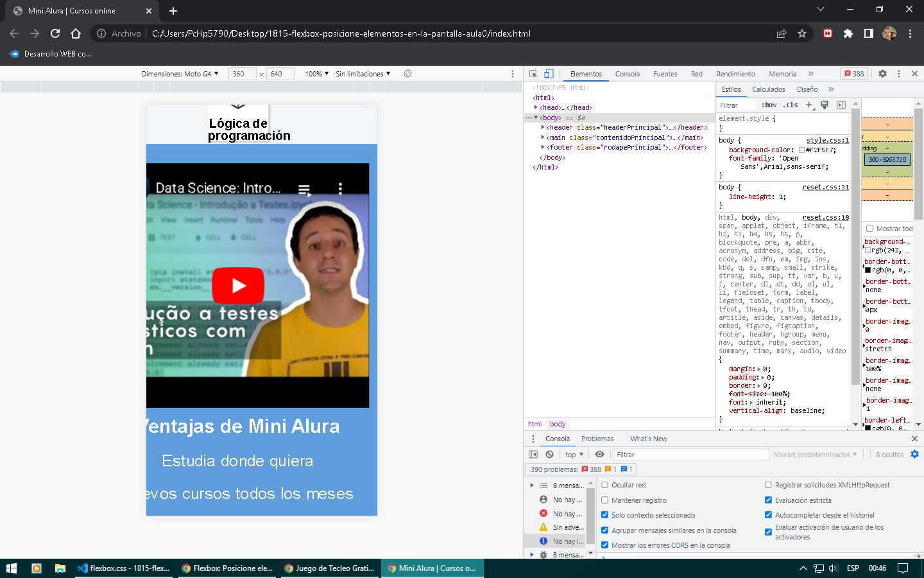Toggle Autocompletar desde el historial
The height and width of the screenshot is (578, 924).
[x=768, y=514]
